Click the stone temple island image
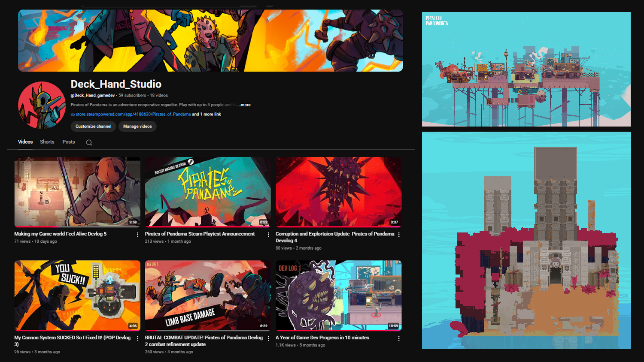This screenshot has height=362, width=644. click(526, 241)
